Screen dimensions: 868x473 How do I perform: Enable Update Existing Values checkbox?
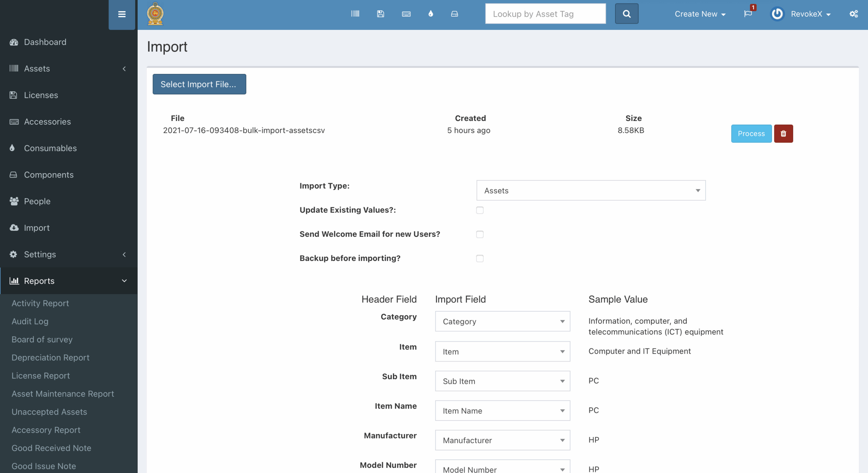tap(479, 210)
